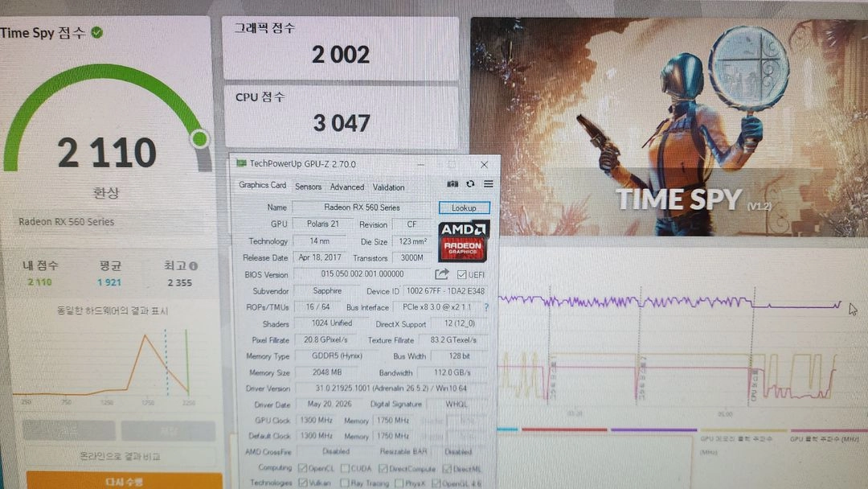Click the 온라인으로 결과 비교 button
Viewport: 868px width, 489px height.
pos(120,456)
